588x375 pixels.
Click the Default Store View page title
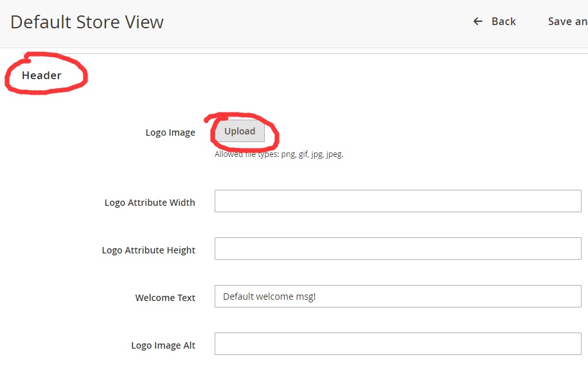(x=87, y=22)
